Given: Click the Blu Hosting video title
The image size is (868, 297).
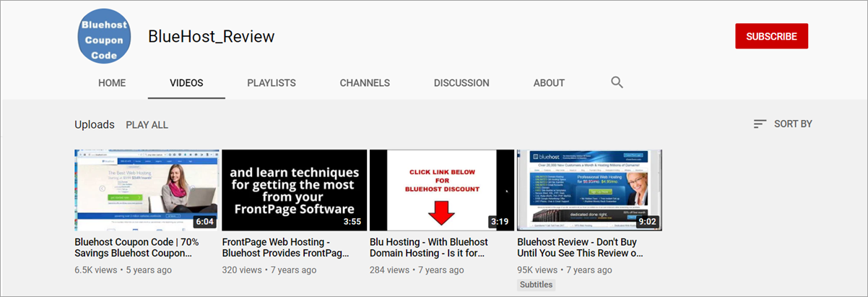Looking at the screenshot, I should coord(429,248).
